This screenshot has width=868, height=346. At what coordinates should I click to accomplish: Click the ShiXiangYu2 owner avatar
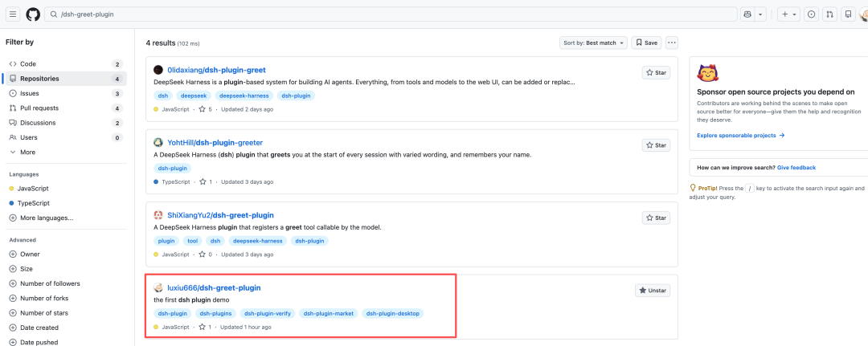pos(158,215)
